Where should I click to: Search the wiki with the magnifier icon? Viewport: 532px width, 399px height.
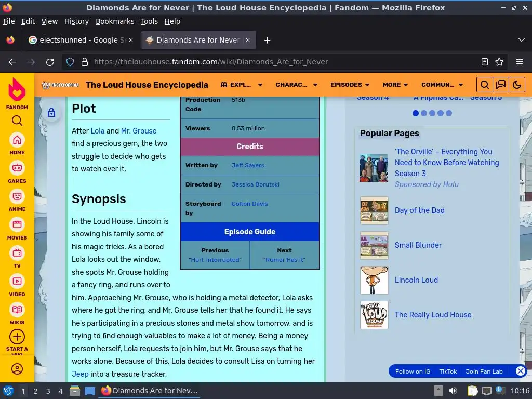(x=485, y=85)
